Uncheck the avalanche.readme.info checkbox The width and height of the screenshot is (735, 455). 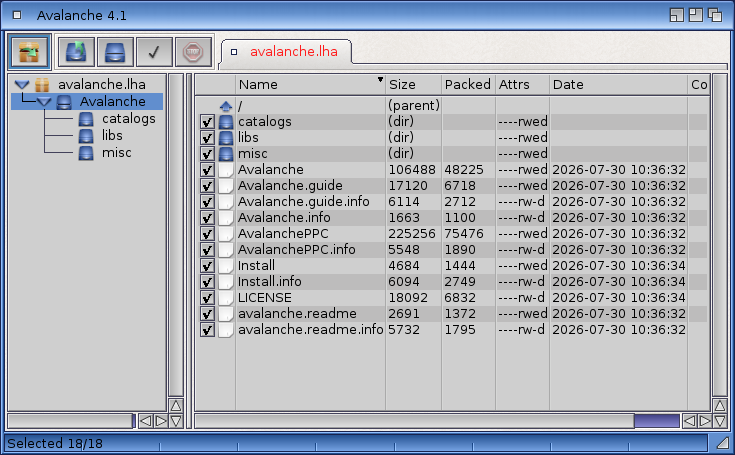click(x=207, y=330)
